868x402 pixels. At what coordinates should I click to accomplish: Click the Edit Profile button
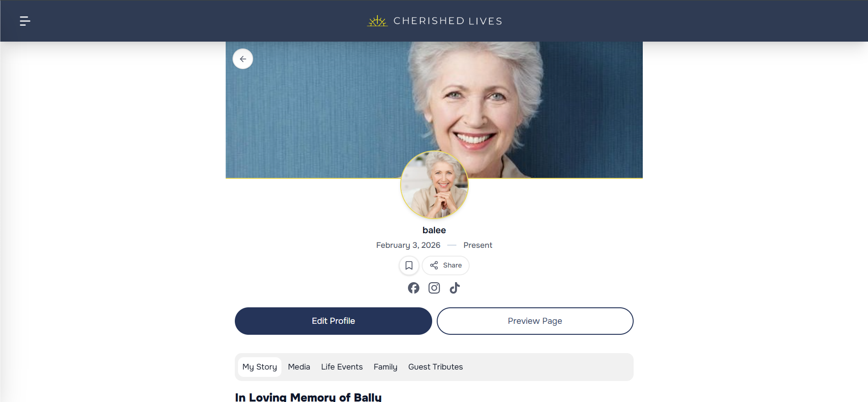333,321
